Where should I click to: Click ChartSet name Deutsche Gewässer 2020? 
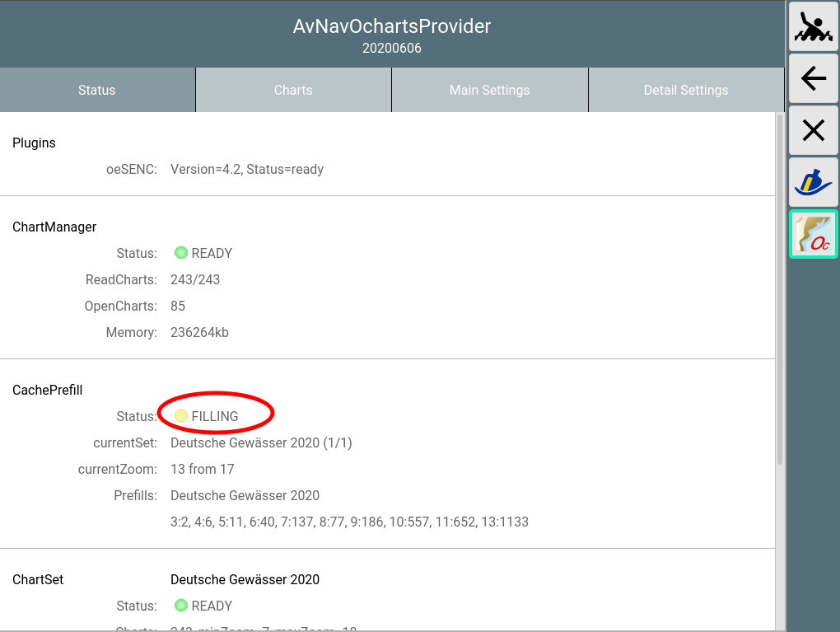click(x=245, y=579)
